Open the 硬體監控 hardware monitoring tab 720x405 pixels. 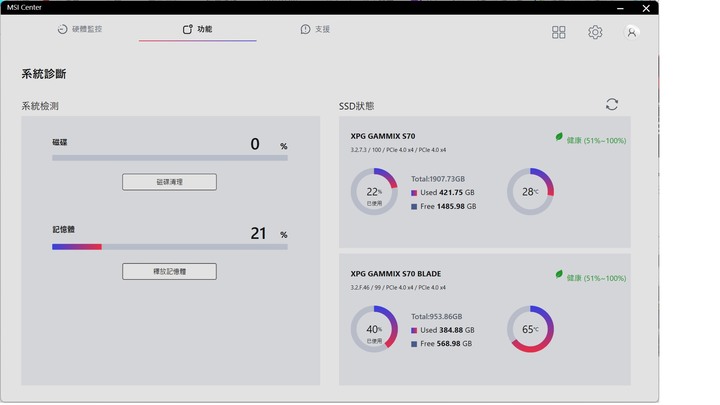click(80, 29)
